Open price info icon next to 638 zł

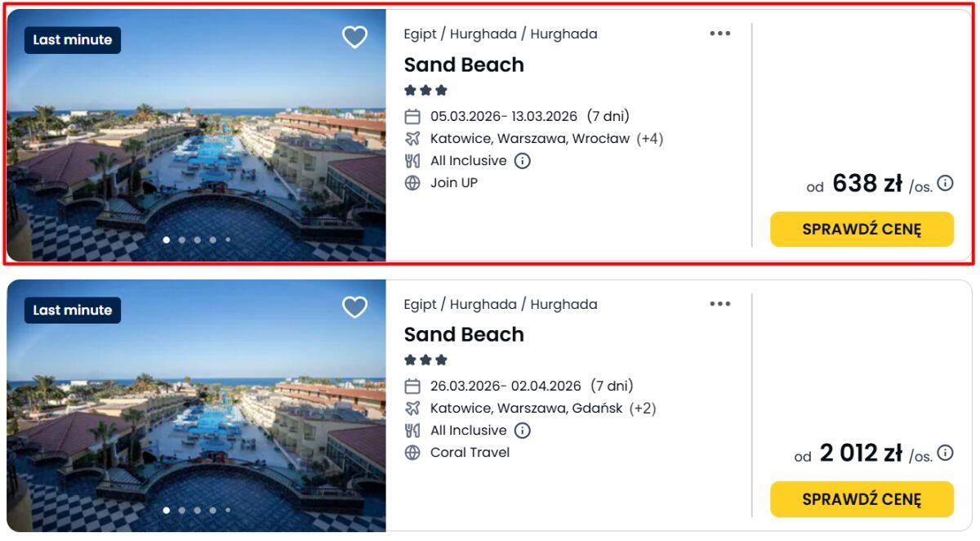[x=945, y=183]
